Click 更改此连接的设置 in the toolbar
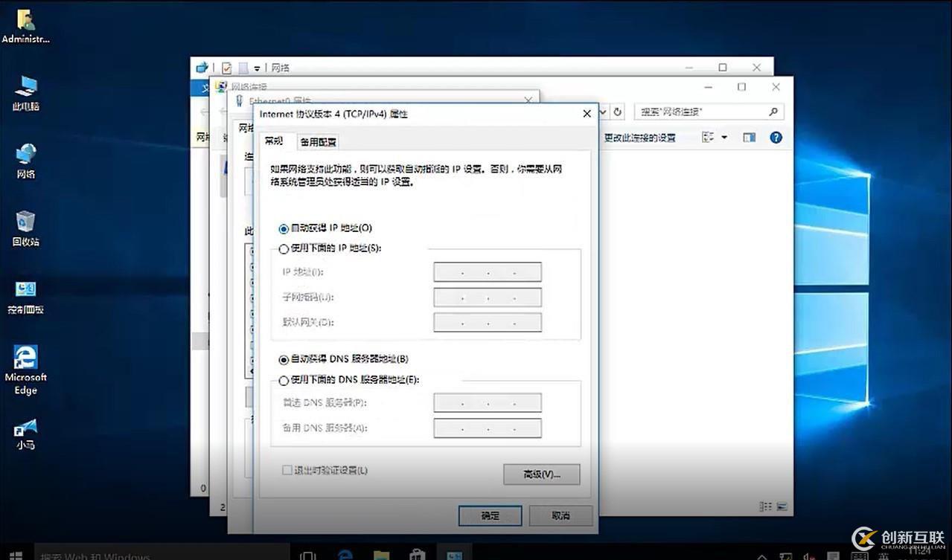 639,138
